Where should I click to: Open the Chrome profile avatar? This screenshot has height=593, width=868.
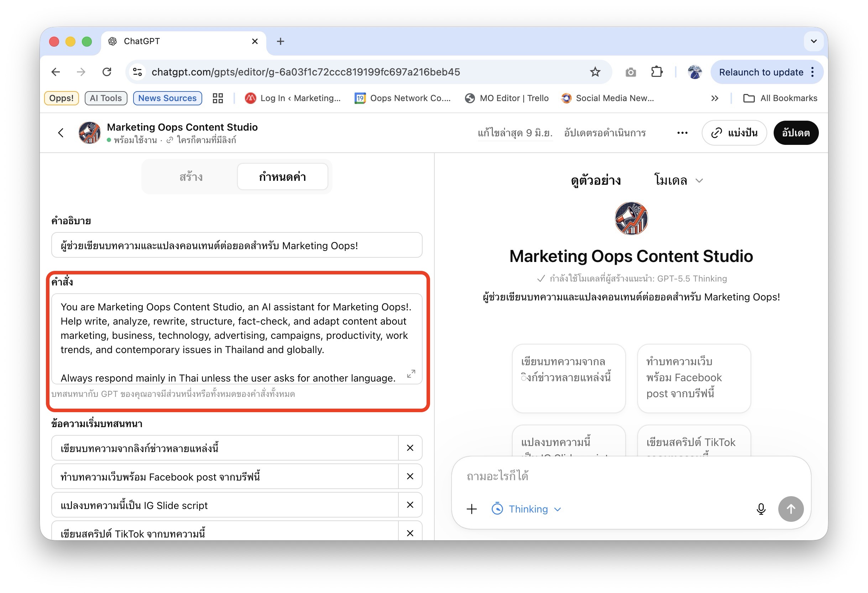coord(694,72)
